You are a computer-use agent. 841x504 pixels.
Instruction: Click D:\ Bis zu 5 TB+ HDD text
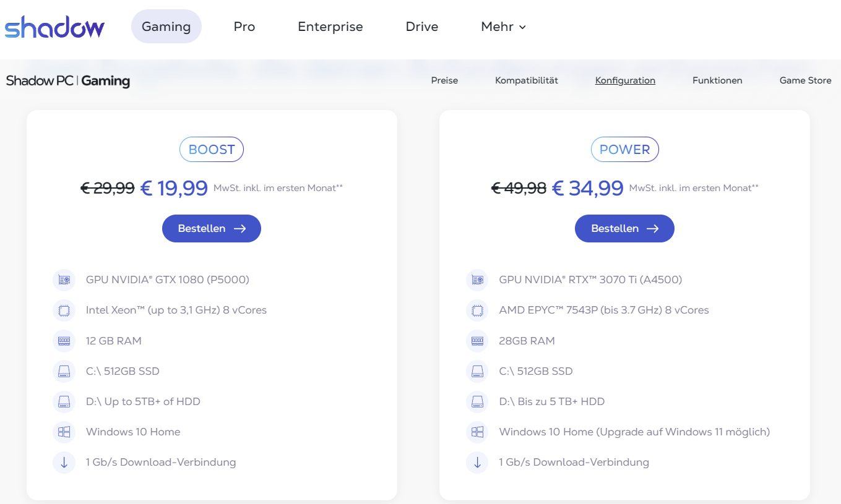pos(552,401)
